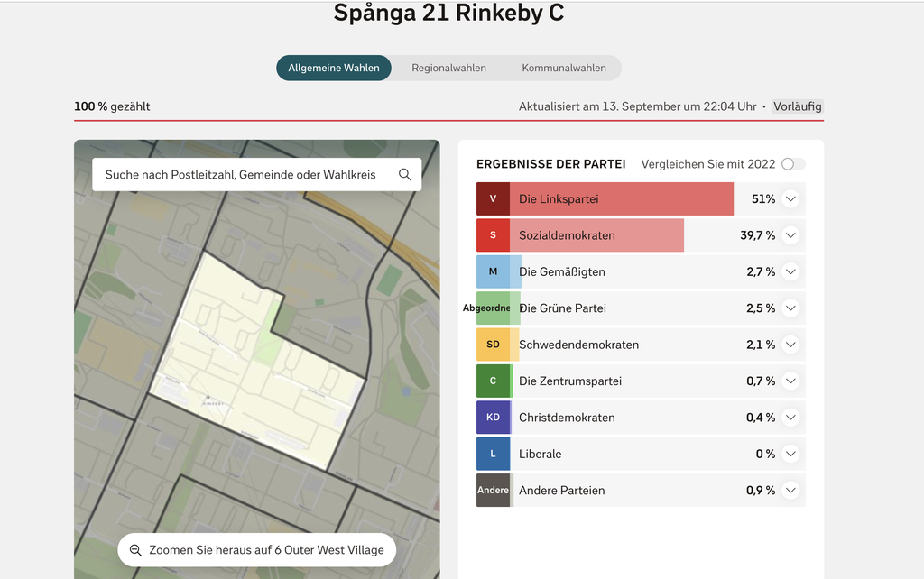Click the Die Linkspartei red result bar
Screen dimensions: 924x579
click(x=622, y=199)
